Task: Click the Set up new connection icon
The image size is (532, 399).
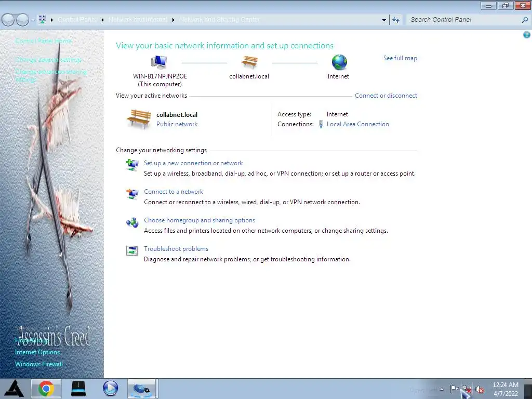Action: [132, 165]
